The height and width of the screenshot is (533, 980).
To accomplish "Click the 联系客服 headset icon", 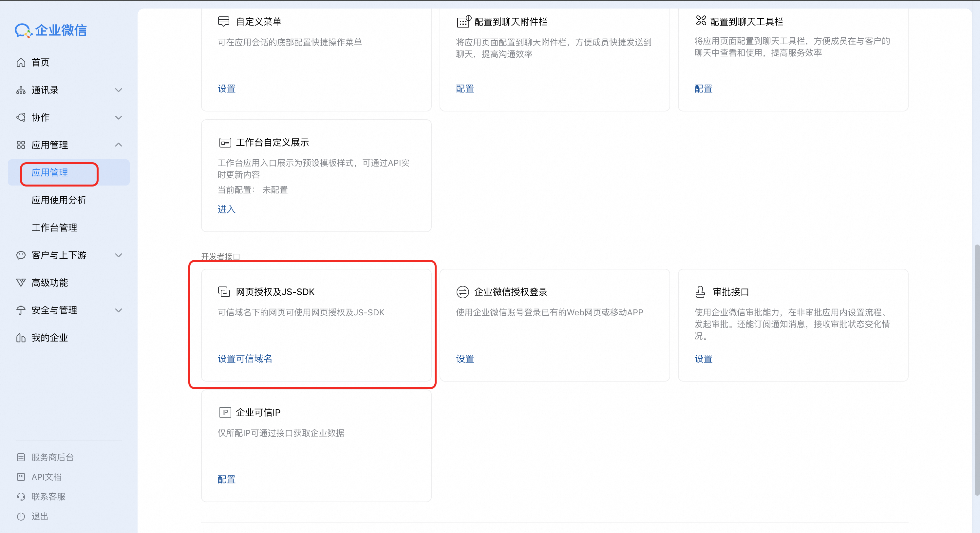I will coord(21,497).
